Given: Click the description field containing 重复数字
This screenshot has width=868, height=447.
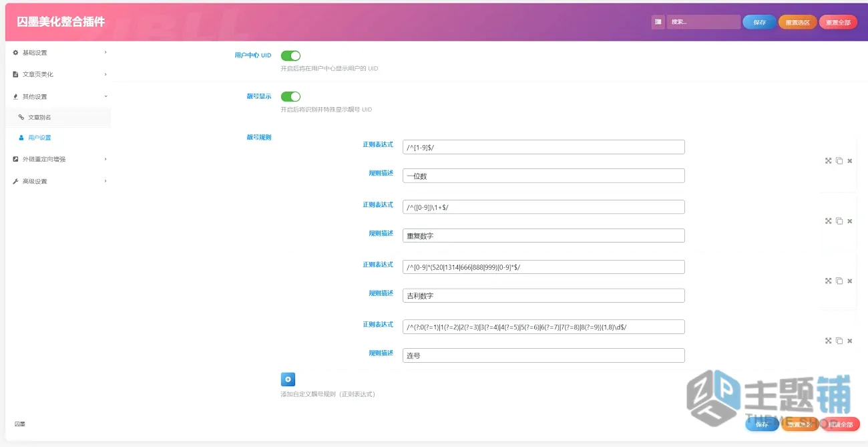Looking at the screenshot, I should click(x=544, y=236).
